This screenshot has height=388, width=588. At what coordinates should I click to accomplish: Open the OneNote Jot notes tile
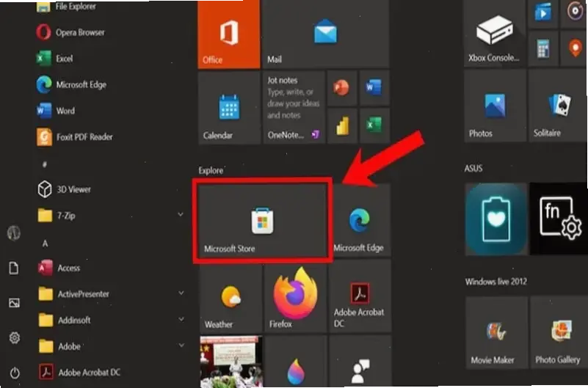(x=294, y=108)
